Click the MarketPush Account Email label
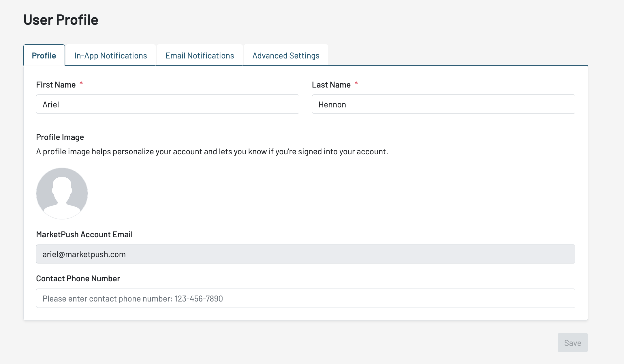This screenshot has height=364, width=624. (x=84, y=234)
